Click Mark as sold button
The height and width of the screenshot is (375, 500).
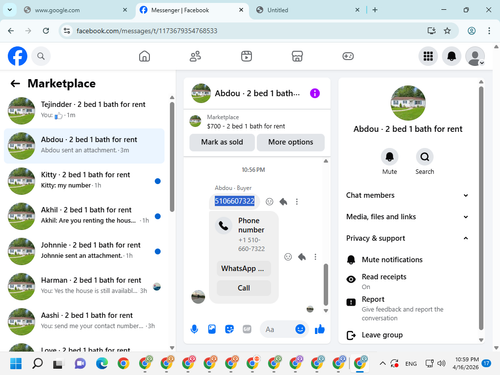tap(222, 142)
